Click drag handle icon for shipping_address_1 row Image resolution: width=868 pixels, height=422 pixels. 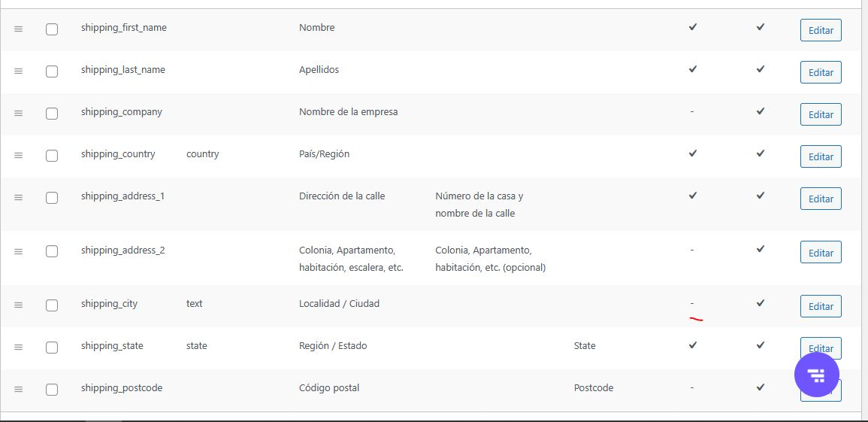(19, 197)
